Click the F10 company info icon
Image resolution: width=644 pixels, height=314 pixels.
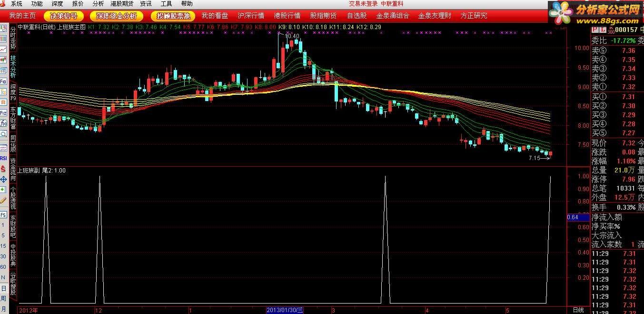[x=4, y=81]
